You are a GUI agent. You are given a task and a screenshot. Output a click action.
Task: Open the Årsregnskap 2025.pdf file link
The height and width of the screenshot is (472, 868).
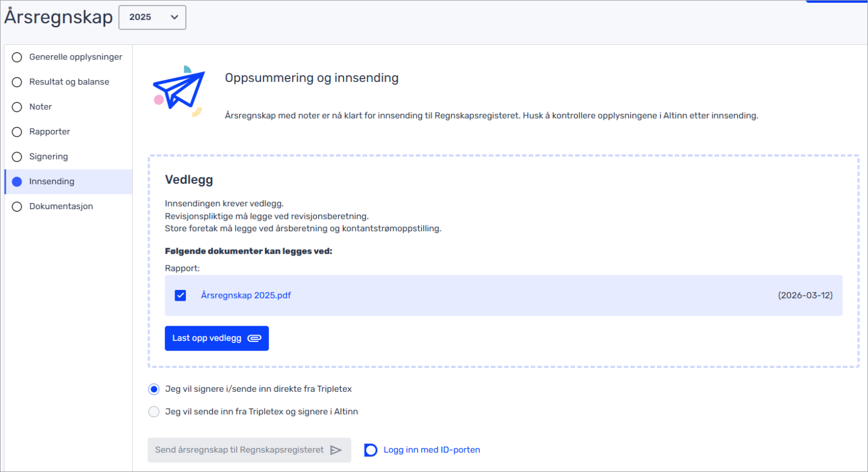[246, 295]
